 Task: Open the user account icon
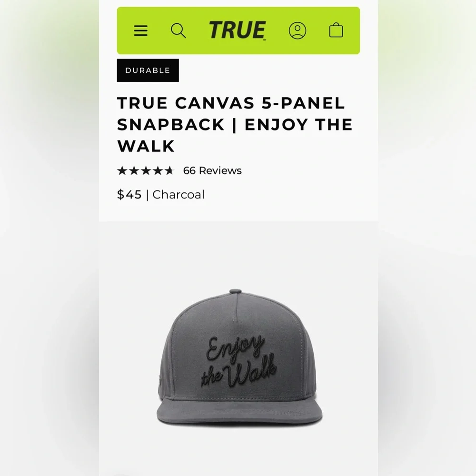(297, 30)
